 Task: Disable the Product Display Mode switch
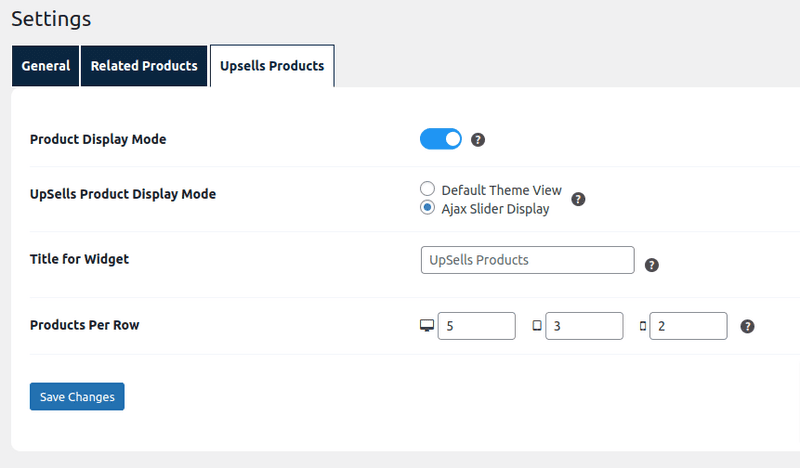(x=441, y=139)
